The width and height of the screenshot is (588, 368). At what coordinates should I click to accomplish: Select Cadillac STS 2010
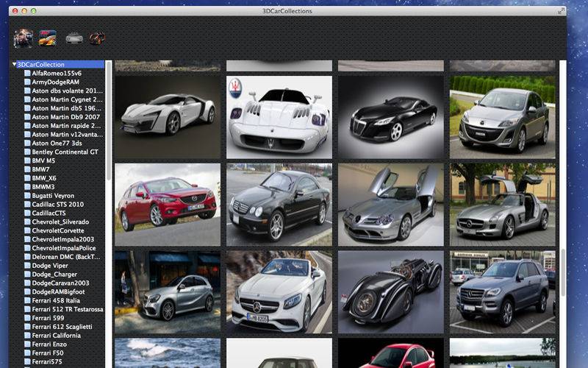click(58, 205)
